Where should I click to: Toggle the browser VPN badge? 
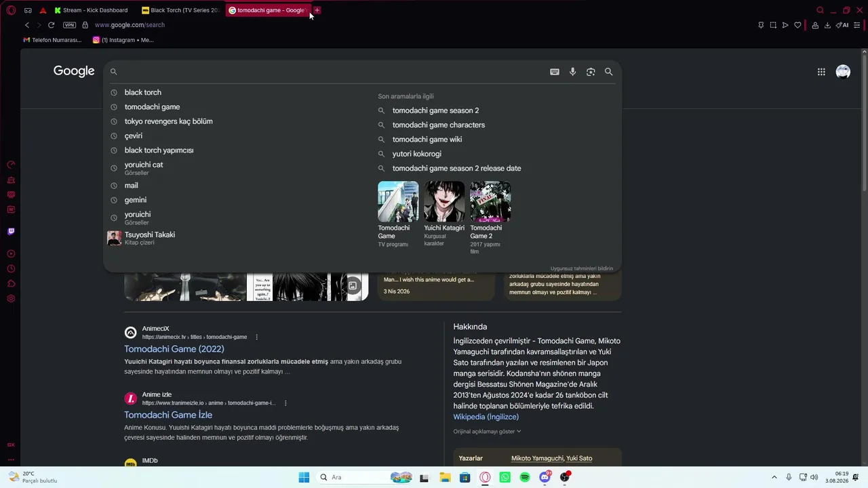coord(69,25)
